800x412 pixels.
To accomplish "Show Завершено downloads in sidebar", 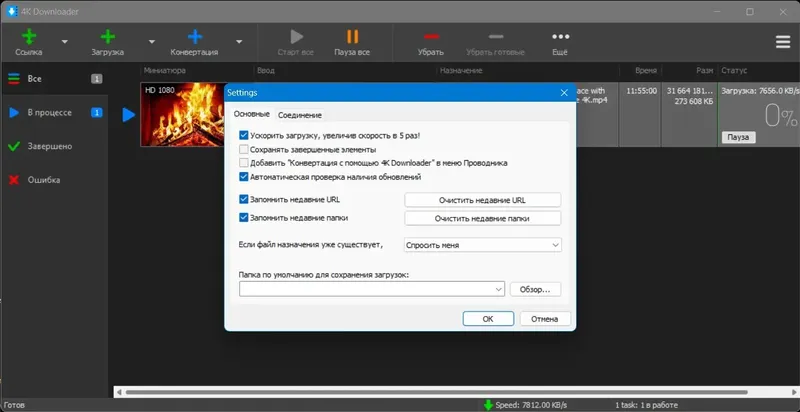I will pyautogui.click(x=54, y=146).
